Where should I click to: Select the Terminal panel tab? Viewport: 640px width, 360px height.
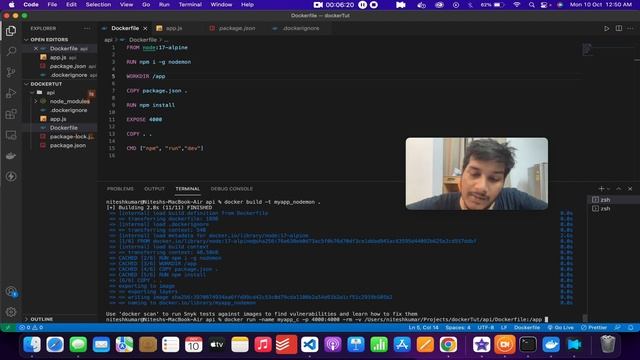click(x=187, y=189)
